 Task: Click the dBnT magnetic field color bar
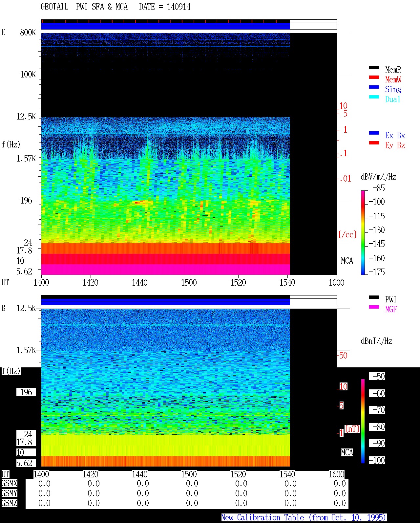[x=363, y=421]
